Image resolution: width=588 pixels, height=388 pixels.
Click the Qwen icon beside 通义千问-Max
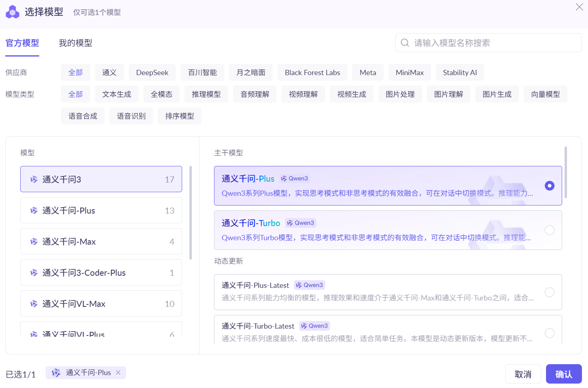point(34,241)
